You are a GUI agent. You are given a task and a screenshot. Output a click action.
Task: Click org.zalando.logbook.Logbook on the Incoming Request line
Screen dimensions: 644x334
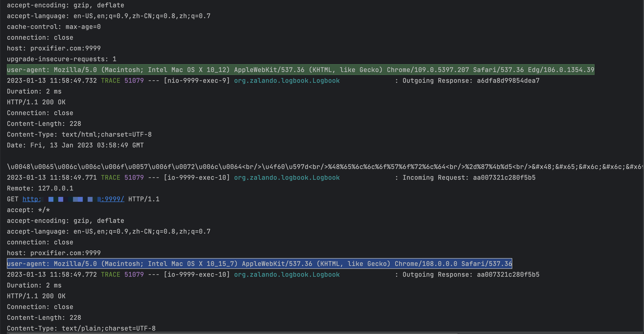pos(286,178)
